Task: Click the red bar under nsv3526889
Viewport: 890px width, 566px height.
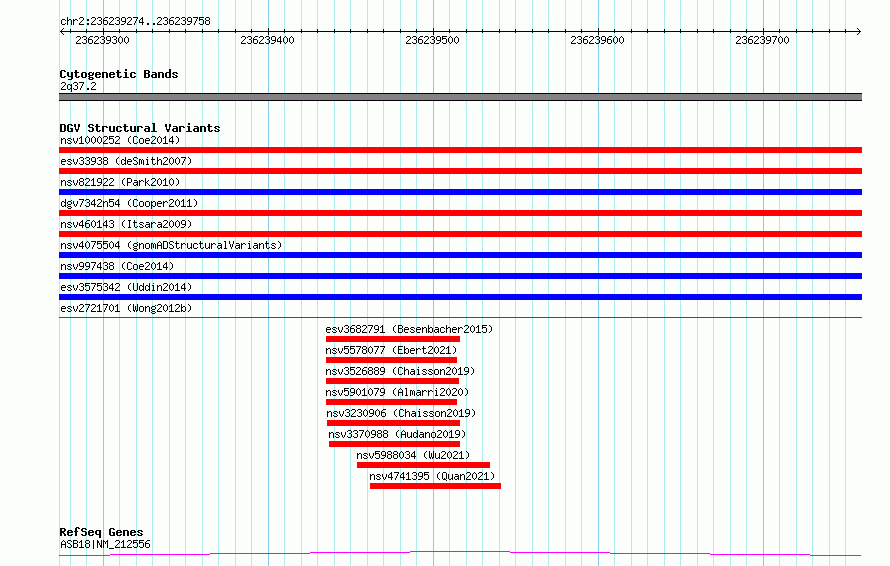Action: 392,381
